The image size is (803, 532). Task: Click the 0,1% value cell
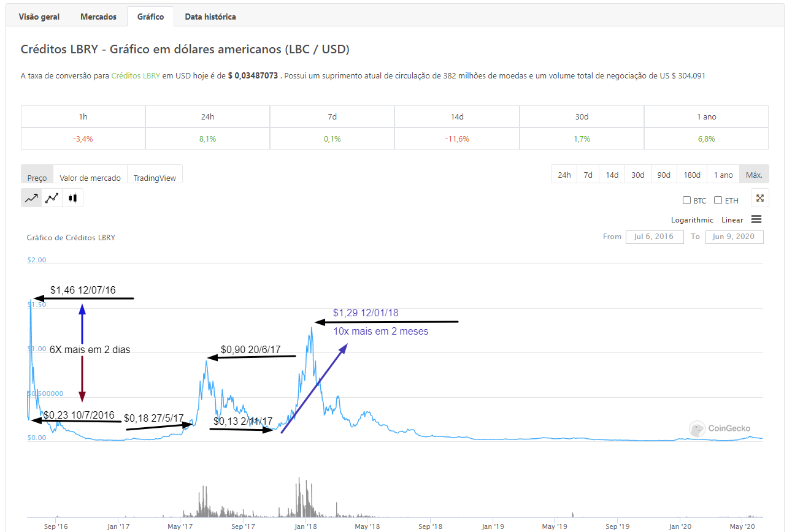pos(332,139)
